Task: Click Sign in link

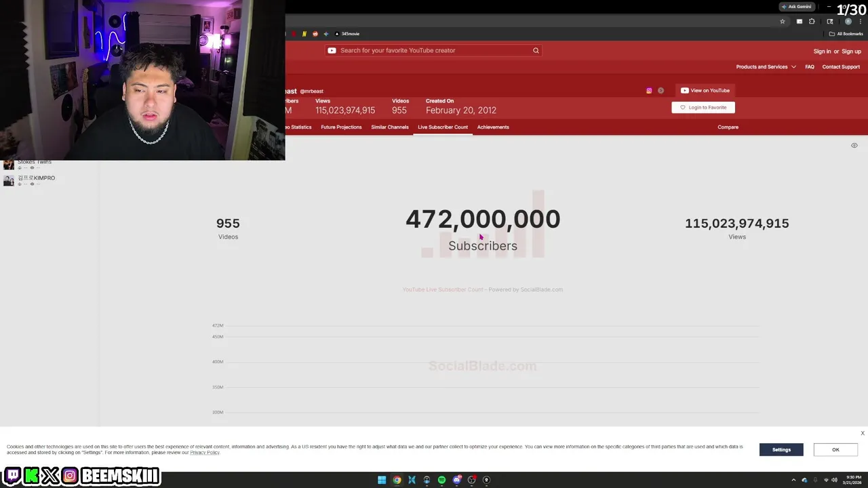Action: pyautogui.click(x=822, y=52)
